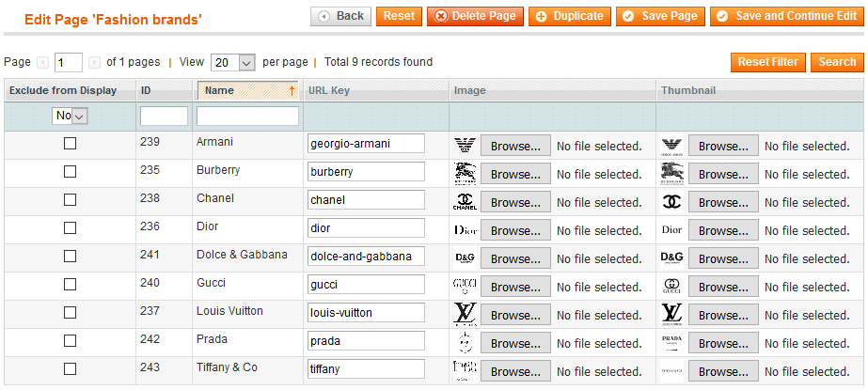The image size is (868, 390).
Task: Click the Louis Vuitton logo in Image column
Action: (465, 315)
